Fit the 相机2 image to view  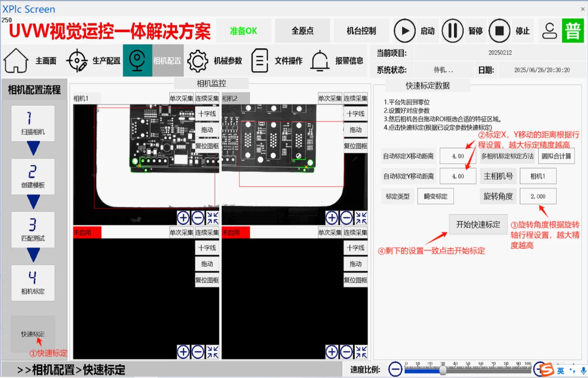click(x=361, y=218)
